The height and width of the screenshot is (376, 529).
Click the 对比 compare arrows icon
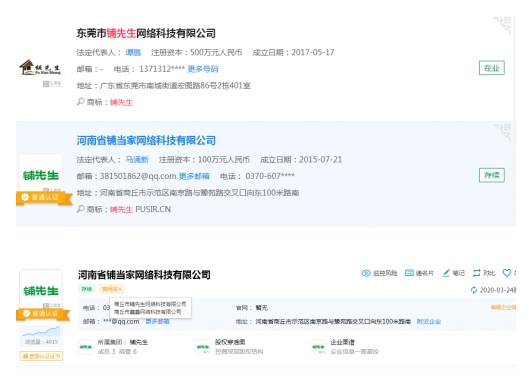click(476, 273)
